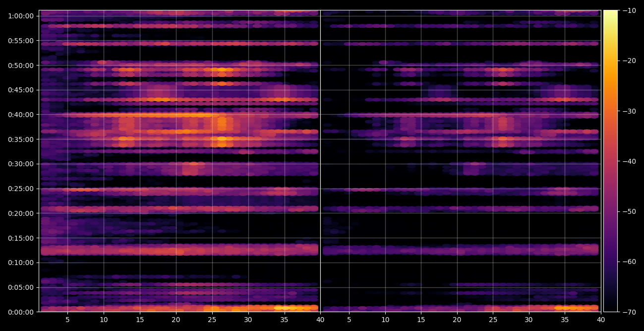Click x-axis label 35 of right heatmap

(x=565, y=320)
